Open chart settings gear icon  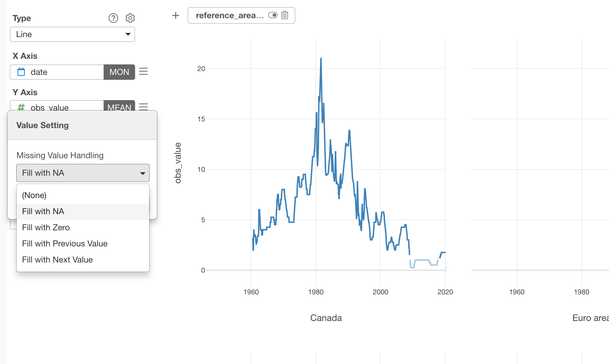[x=130, y=18]
